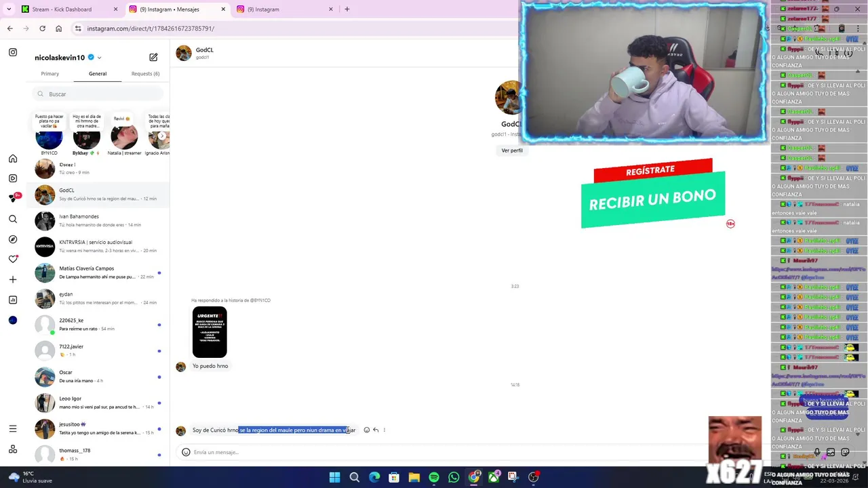Click RECIBIR UN BONO banner
This screenshot has width=868, height=488.
[x=652, y=201]
